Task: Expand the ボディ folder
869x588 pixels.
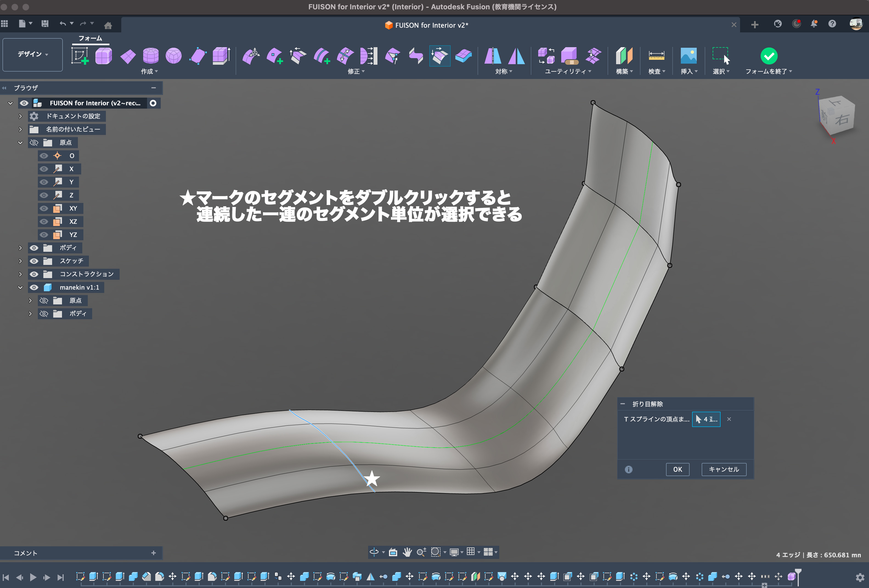Action: click(21, 248)
